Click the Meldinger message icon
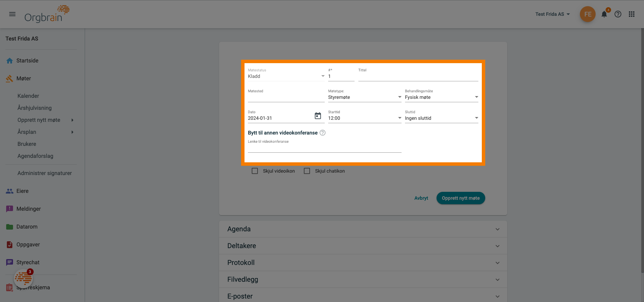 (x=10, y=209)
